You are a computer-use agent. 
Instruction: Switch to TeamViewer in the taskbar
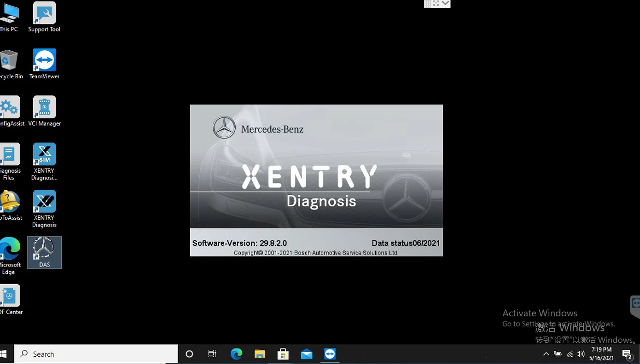point(330,354)
